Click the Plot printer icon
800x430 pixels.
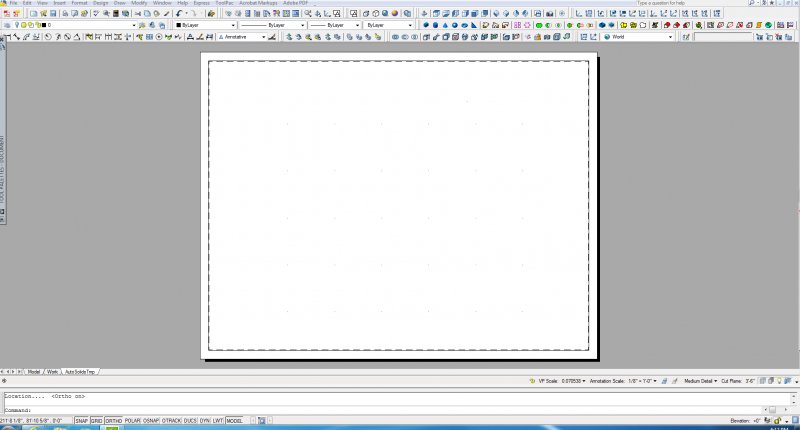tap(65, 13)
